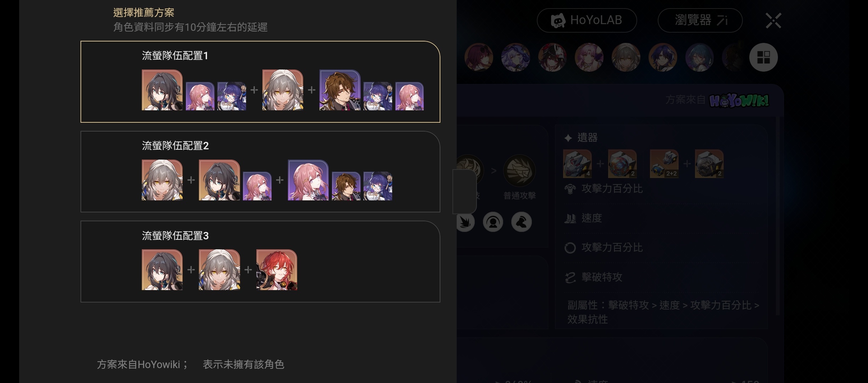Image resolution: width=868 pixels, height=383 pixels.
Task: Click the round bust silhouette icon
Action: tap(493, 222)
